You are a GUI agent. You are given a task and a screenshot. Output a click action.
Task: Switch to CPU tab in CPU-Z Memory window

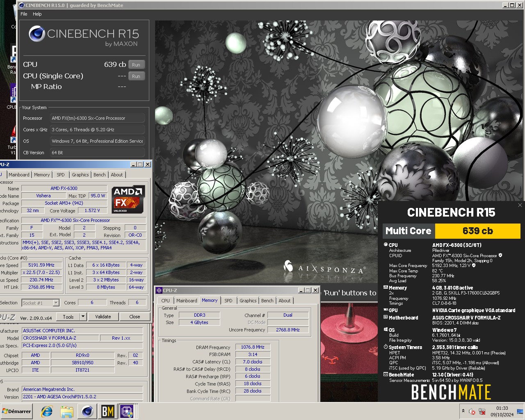[x=166, y=301]
